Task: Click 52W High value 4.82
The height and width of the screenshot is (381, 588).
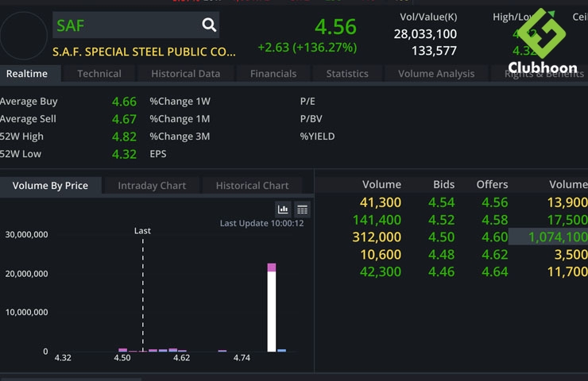Action: coord(124,137)
